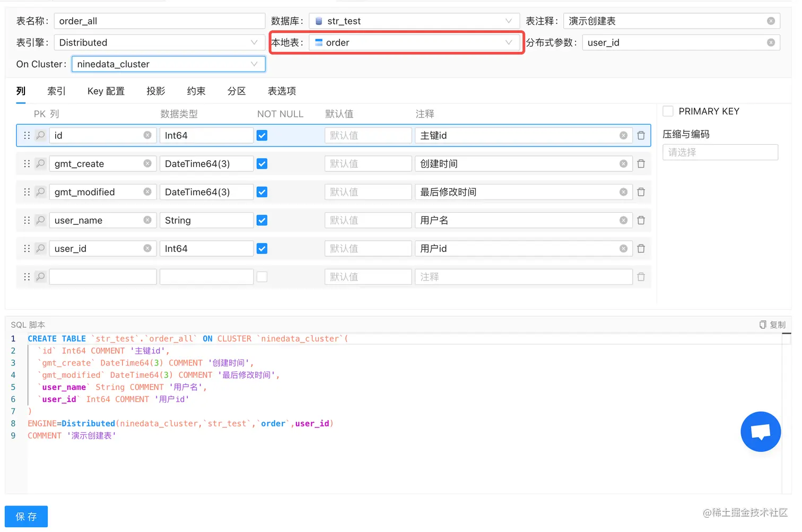Image resolution: width=802 pixels, height=532 pixels.
Task: Delete the gmt_create row via trash icon
Action: coord(641,163)
